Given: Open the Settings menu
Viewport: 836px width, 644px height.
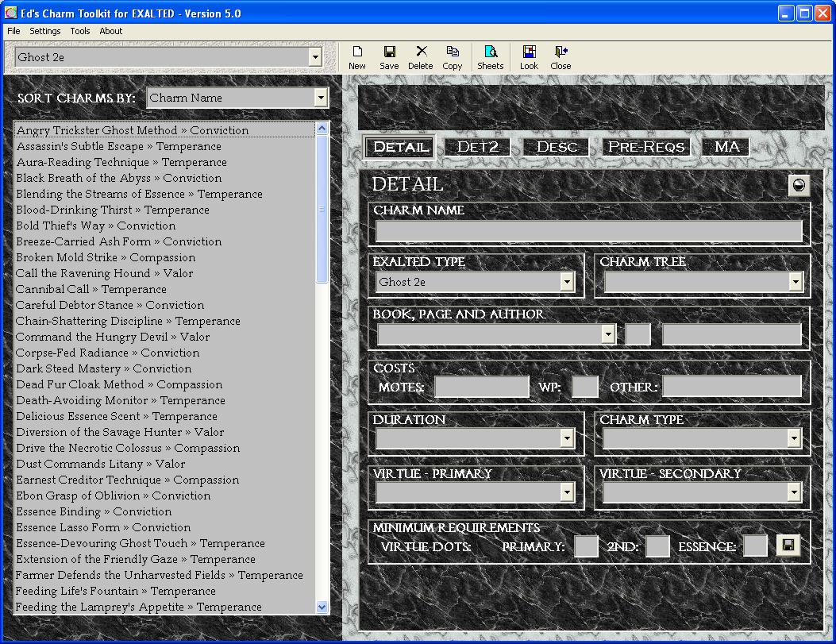Looking at the screenshot, I should tap(45, 31).
